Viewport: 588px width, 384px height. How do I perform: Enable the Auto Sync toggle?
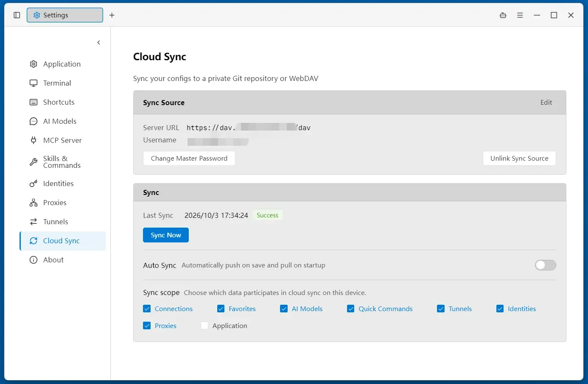click(x=546, y=265)
